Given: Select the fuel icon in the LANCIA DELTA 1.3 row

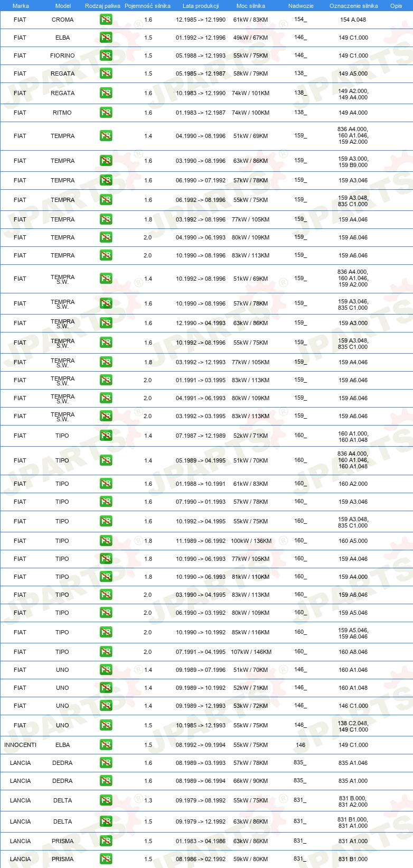Looking at the screenshot, I should pos(106,800).
